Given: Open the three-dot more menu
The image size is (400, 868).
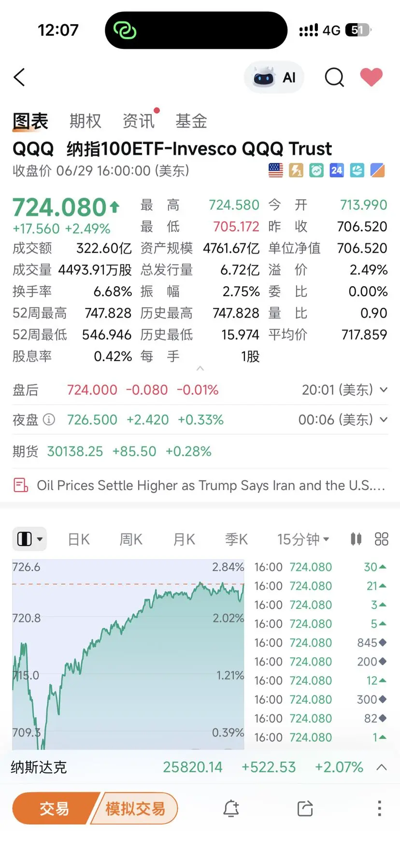Looking at the screenshot, I should [380, 808].
